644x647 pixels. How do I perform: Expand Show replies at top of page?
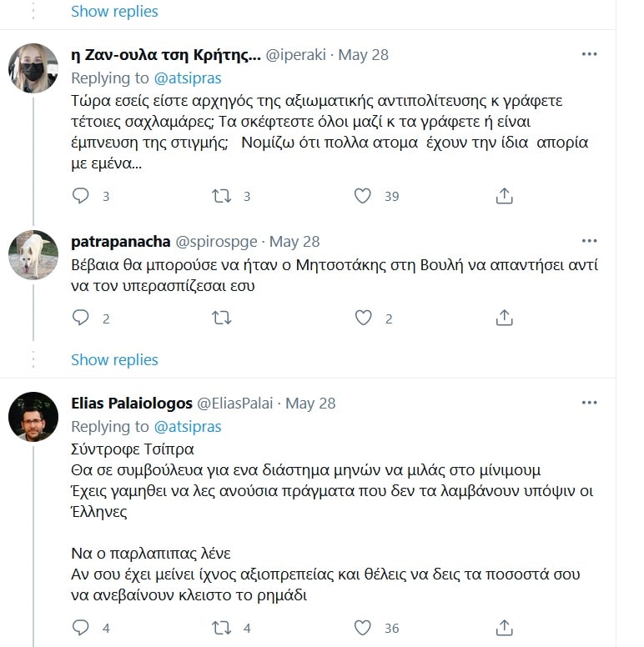pyautogui.click(x=114, y=11)
